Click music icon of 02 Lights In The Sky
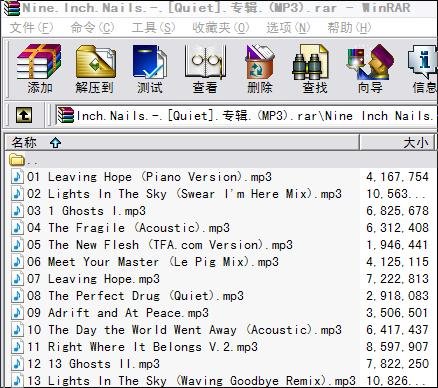This screenshot has width=438, height=388. [17, 194]
